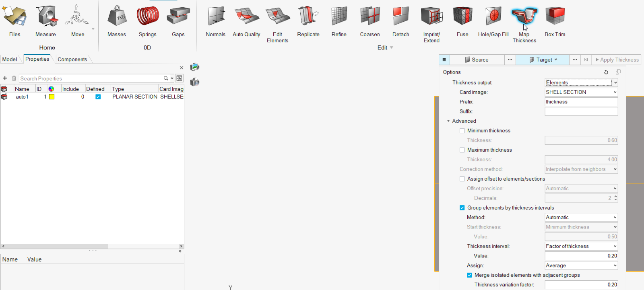Enable the Maximum thickness checkbox
The height and width of the screenshot is (290, 644).
(x=462, y=150)
